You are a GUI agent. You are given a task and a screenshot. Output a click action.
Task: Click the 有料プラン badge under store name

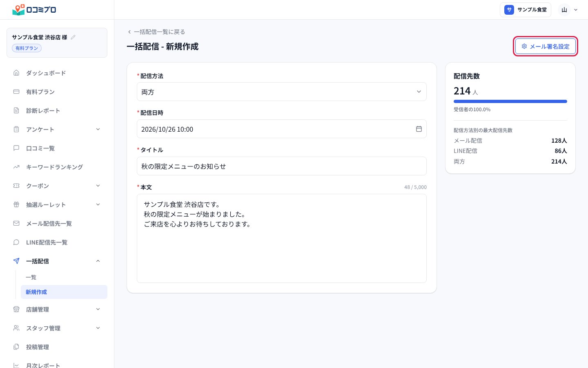coord(27,48)
